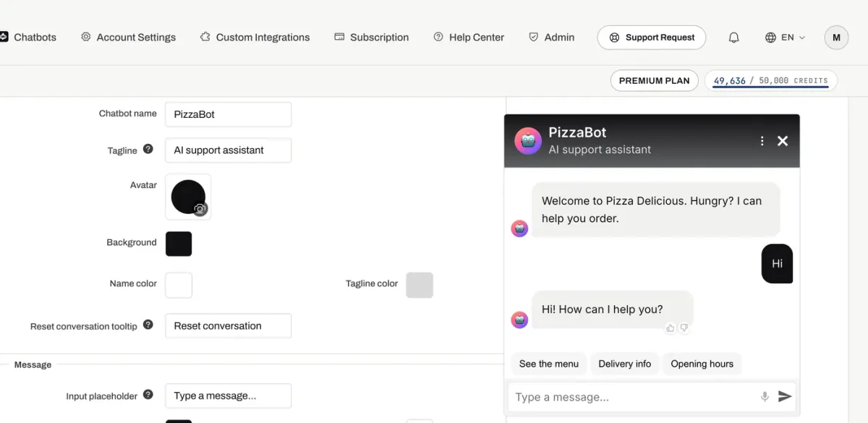868x423 pixels.
Task: Click the Help Center question mark icon
Action: (438, 36)
